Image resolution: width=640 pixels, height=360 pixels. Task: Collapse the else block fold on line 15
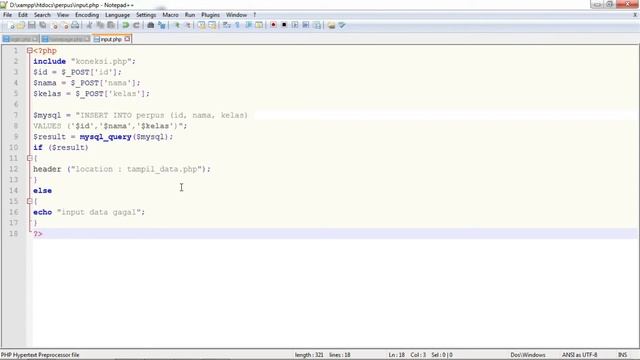coord(29,201)
